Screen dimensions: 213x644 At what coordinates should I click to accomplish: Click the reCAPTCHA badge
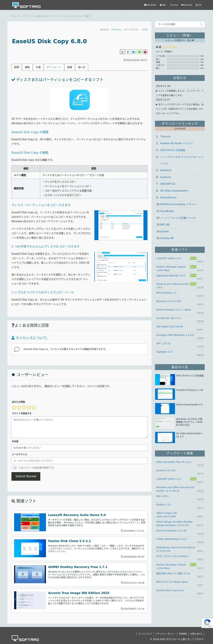click(x=207, y=623)
